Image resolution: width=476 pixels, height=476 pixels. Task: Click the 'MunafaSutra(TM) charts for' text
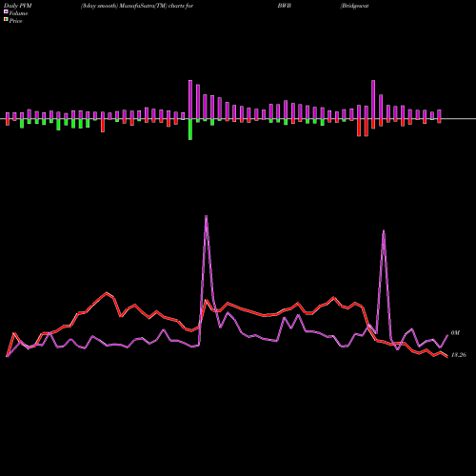pos(156,6)
